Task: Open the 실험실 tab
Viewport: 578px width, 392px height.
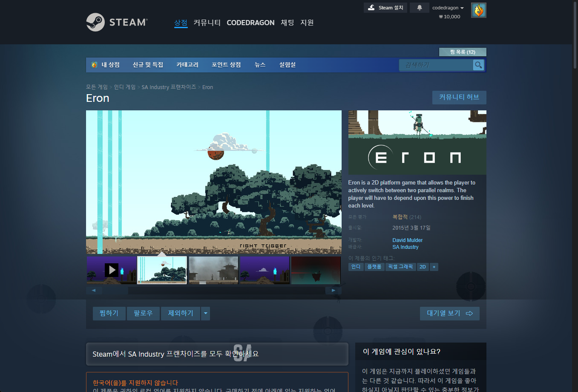Action: (x=288, y=65)
